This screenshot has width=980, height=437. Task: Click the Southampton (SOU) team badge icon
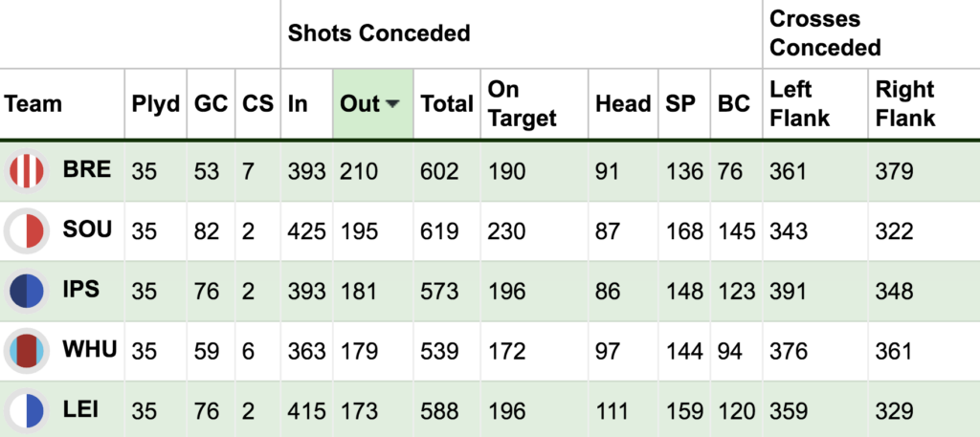click(x=27, y=231)
